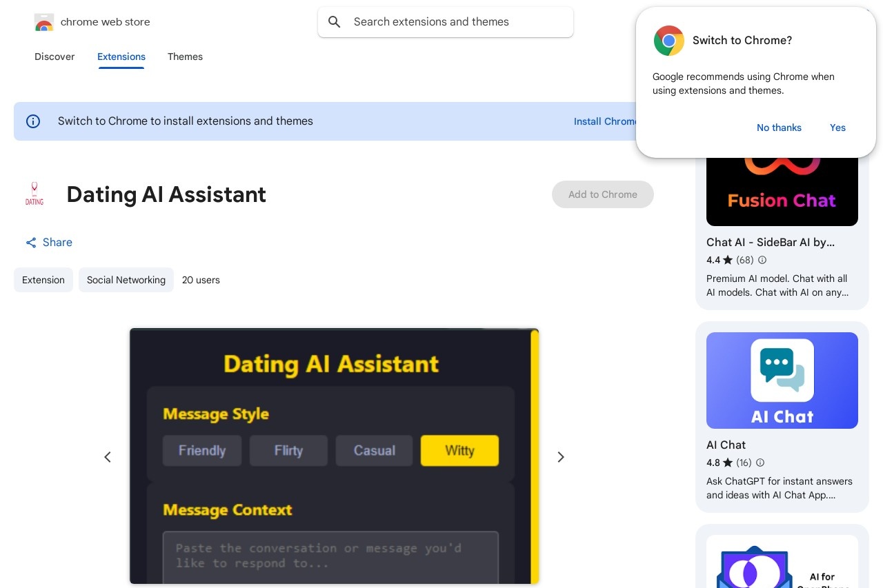This screenshot has width=883, height=588.
Task: Click the Social Networking category chip
Action: tap(126, 280)
